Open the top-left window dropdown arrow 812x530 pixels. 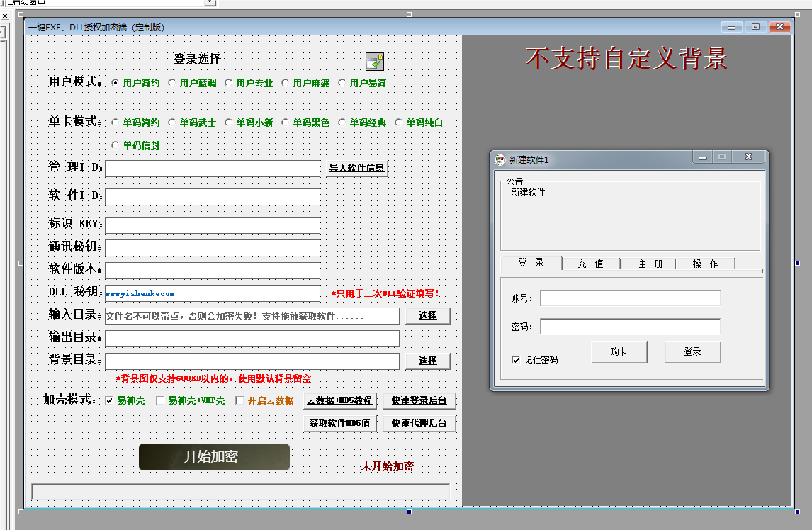point(209,3)
